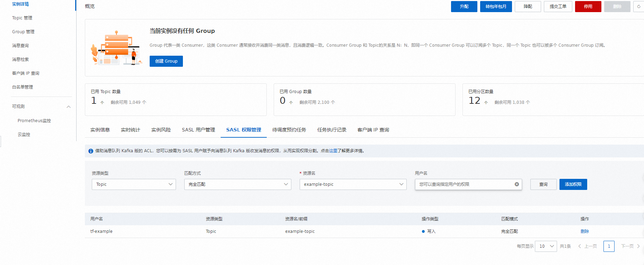644x265 pixels.
Task: Open Prometheus监控 in sidebar
Action: 34,121
